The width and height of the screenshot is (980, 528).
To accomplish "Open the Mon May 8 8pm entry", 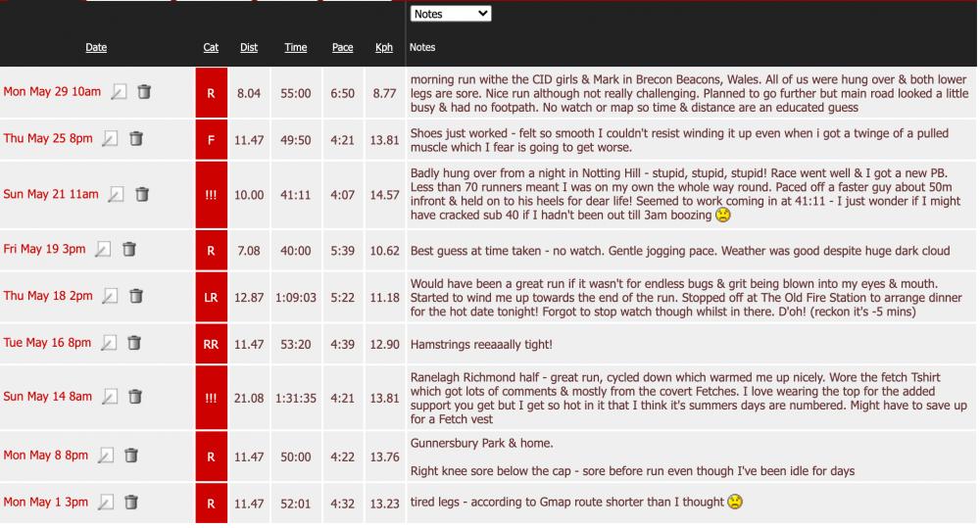I will (x=46, y=455).
